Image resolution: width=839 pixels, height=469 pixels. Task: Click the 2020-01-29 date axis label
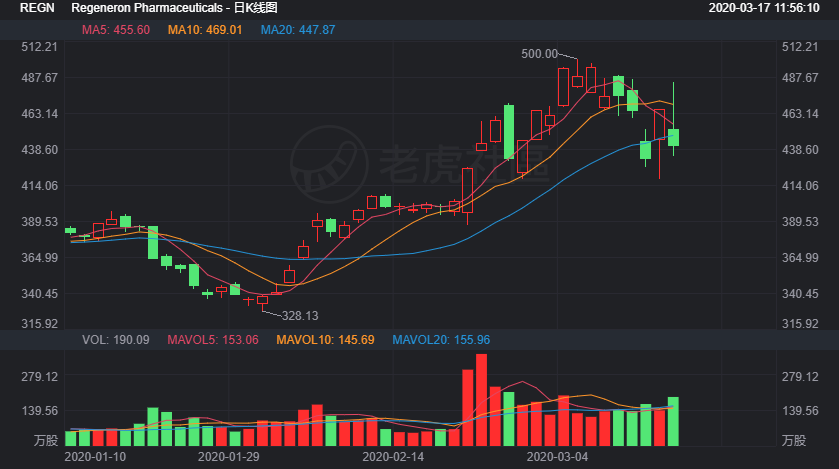click(228, 457)
